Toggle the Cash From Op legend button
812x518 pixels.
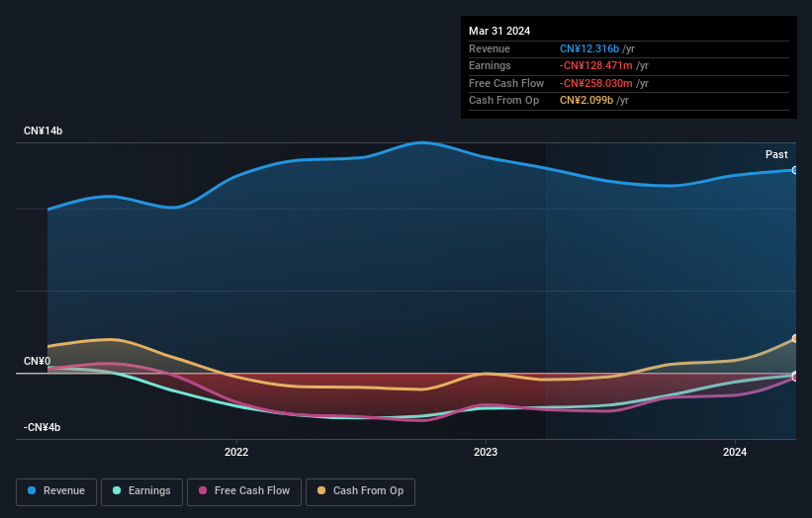click(x=360, y=491)
